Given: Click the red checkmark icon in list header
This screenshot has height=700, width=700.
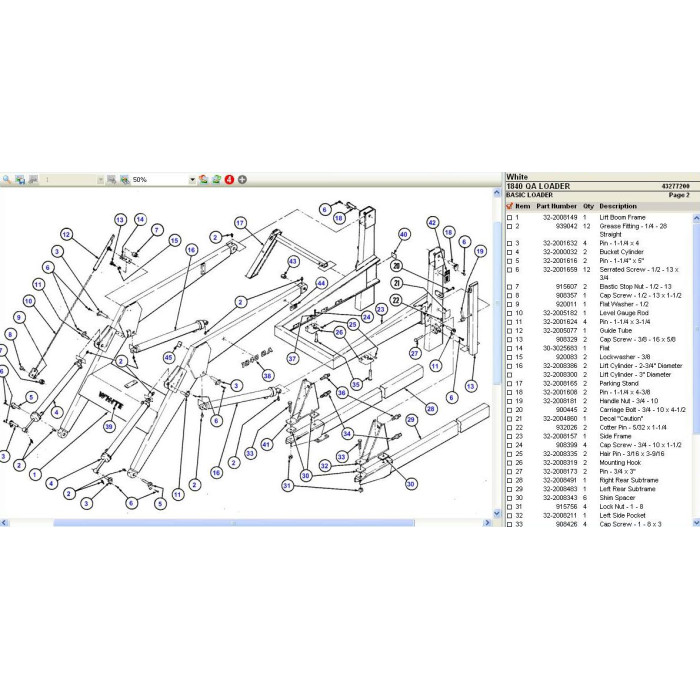Looking at the screenshot, I should pos(509,206).
